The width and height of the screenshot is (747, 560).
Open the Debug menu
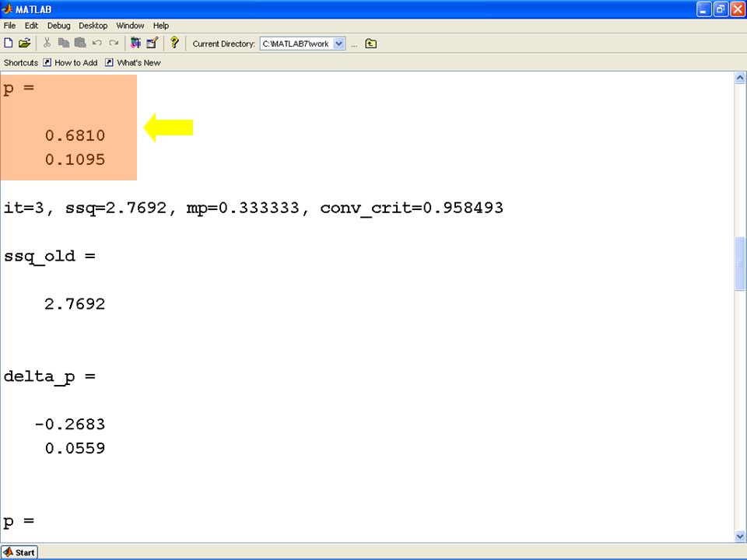click(x=58, y=26)
